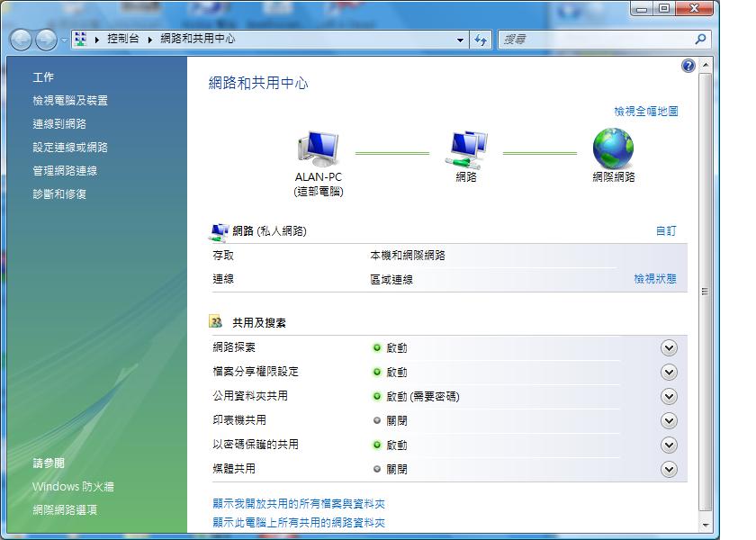Click the Forward navigation arrow
The height and width of the screenshot is (540, 756).
pos(44,40)
